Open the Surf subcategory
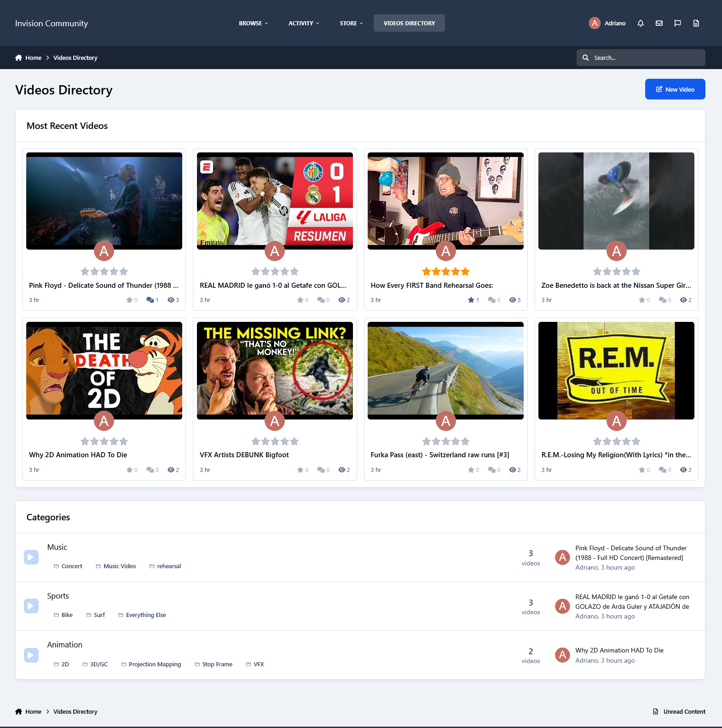Screen dimensions: 722x728 tap(96, 615)
